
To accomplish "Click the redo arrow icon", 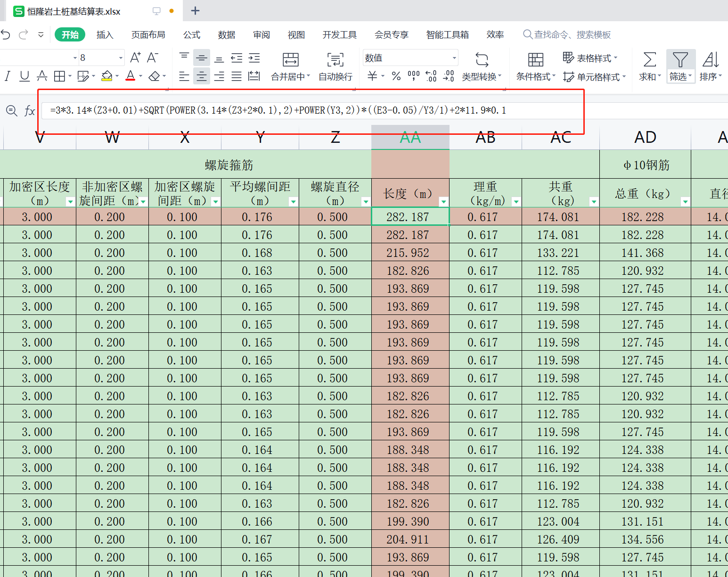I will point(24,34).
